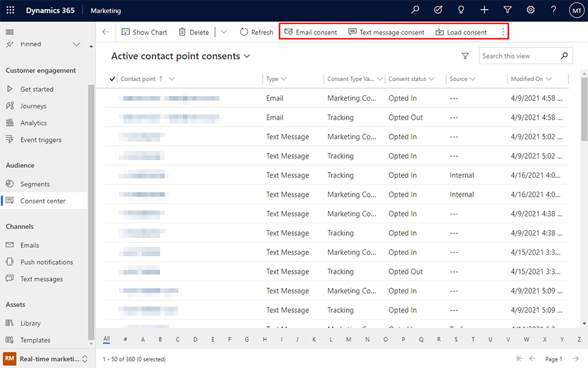The image size is (588, 368).
Task: Click the search magnifier in view search box
Action: (x=564, y=56)
